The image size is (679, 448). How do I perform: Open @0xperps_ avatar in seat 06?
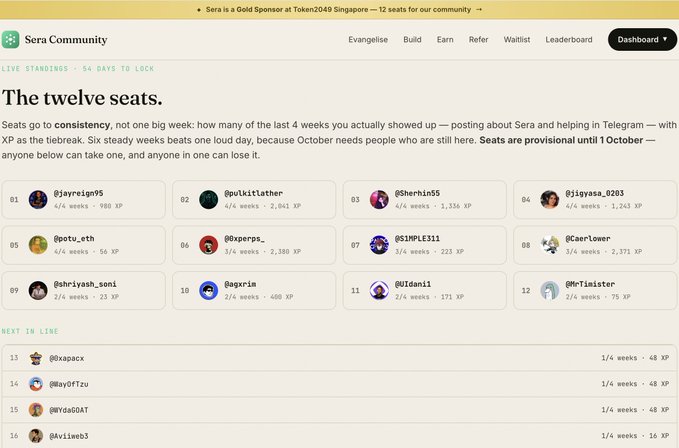(x=209, y=245)
